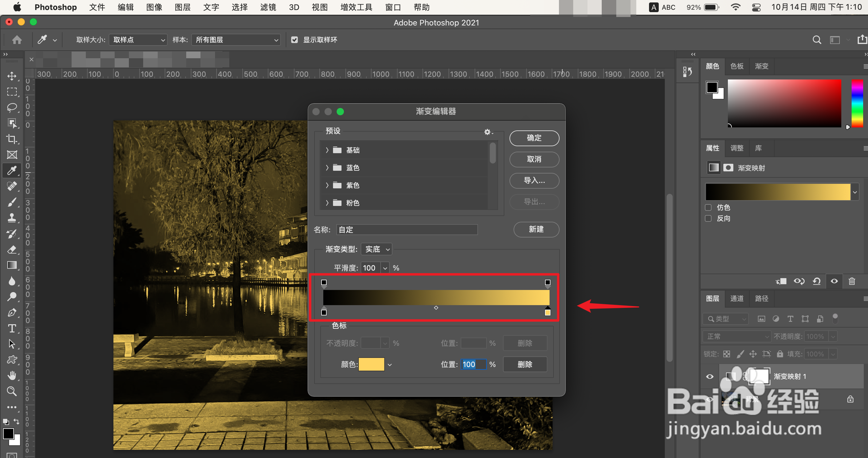Image resolution: width=868 pixels, height=458 pixels.
Task: Enable the 仿色 dither checkbox
Action: [708, 207]
